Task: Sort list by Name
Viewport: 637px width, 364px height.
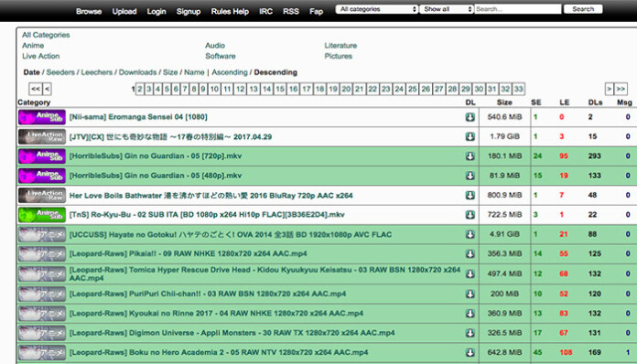Action: [194, 72]
